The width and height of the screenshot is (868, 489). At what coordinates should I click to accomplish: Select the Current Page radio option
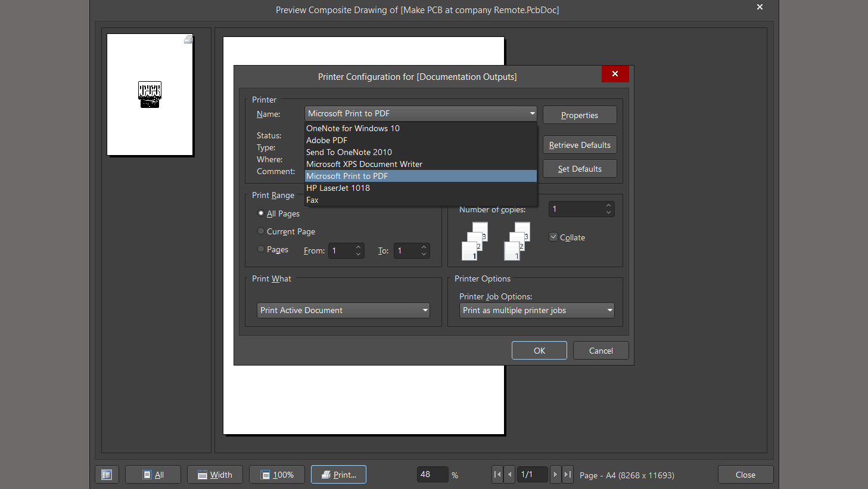tap(261, 231)
